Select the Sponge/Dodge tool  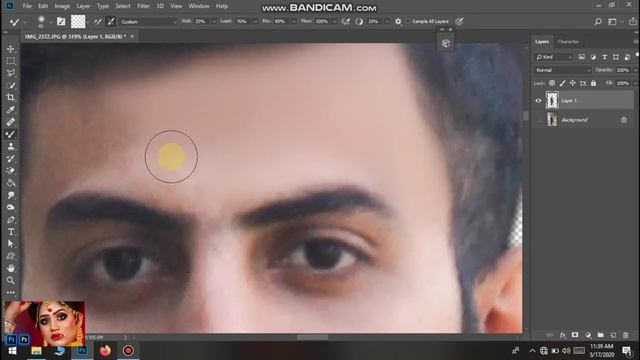tap(11, 207)
